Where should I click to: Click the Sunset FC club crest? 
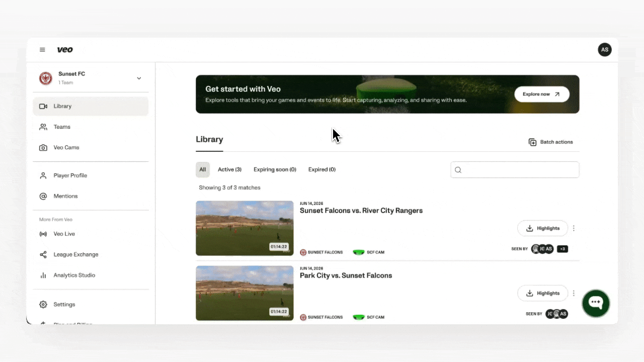pos(46,78)
